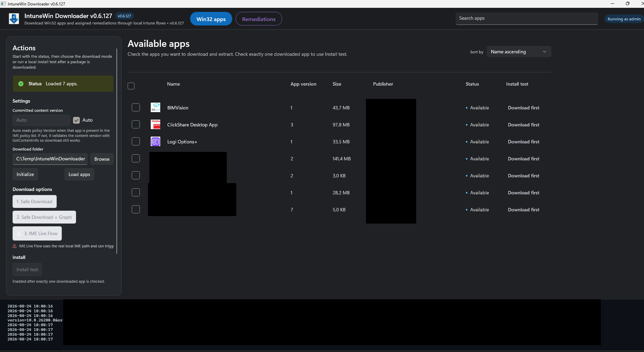Click the red warning triangle under IME Live Flow
This screenshot has height=352, width=644.
click(x=15, y=246)
